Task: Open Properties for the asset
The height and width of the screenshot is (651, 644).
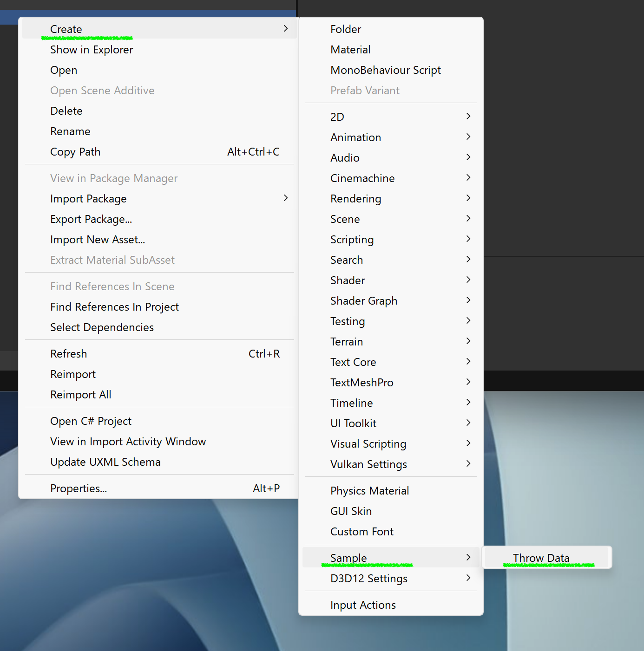Action: pos(79,488)
